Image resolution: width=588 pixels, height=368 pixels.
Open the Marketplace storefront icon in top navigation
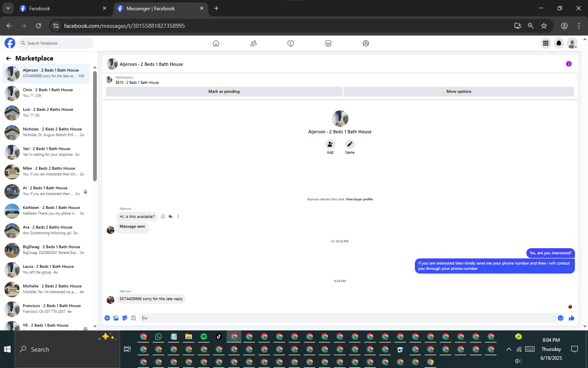(x=328, y=43)
